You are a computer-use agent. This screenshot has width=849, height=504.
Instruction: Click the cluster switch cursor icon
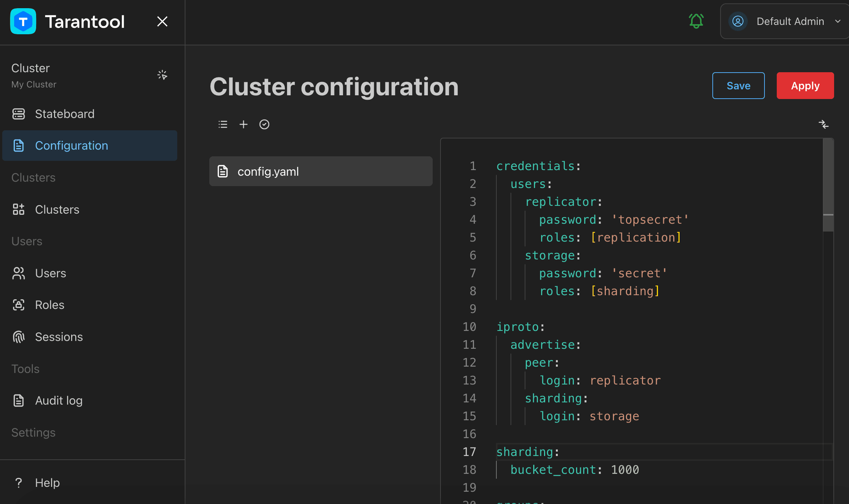162,75
